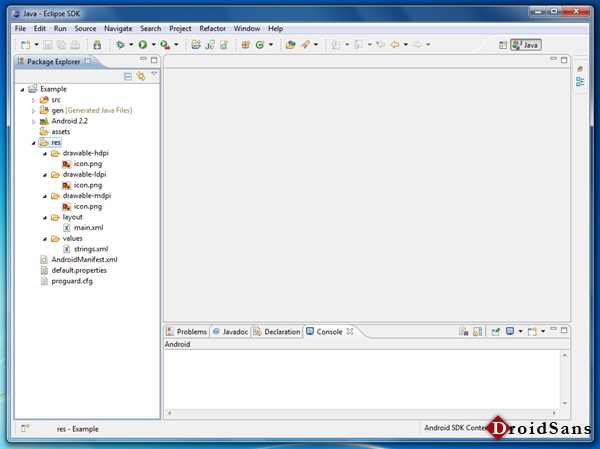Select strings.xml in the values folder
Image resolution: width=600 pixels, height=449 pixels.
[85, 249]
